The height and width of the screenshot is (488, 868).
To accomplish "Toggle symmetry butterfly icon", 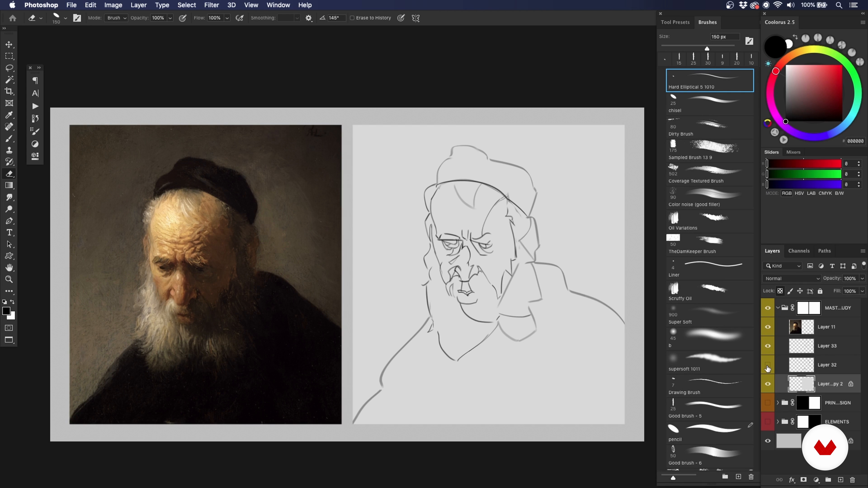I will point(415,18).
